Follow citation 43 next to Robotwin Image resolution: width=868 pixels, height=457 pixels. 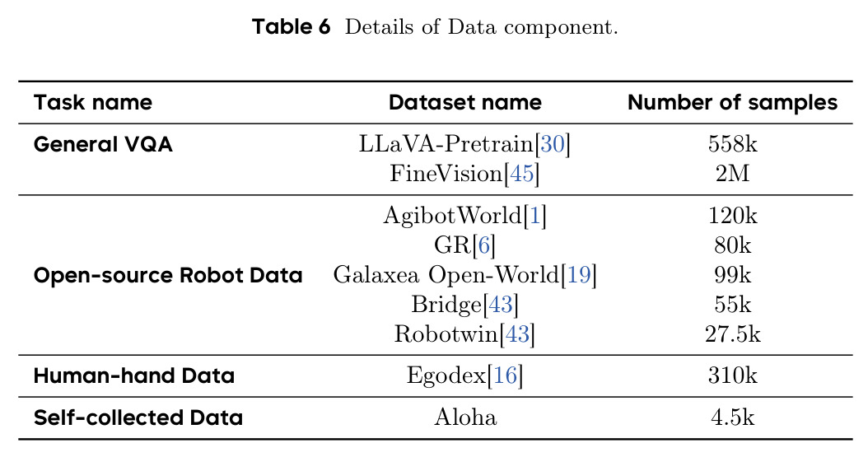tap(517, 334)
